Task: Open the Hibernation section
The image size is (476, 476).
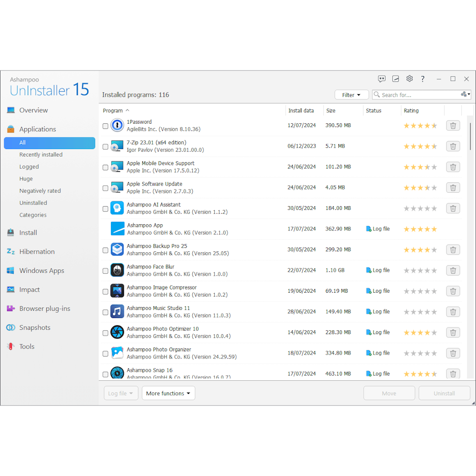Action: 37,251
